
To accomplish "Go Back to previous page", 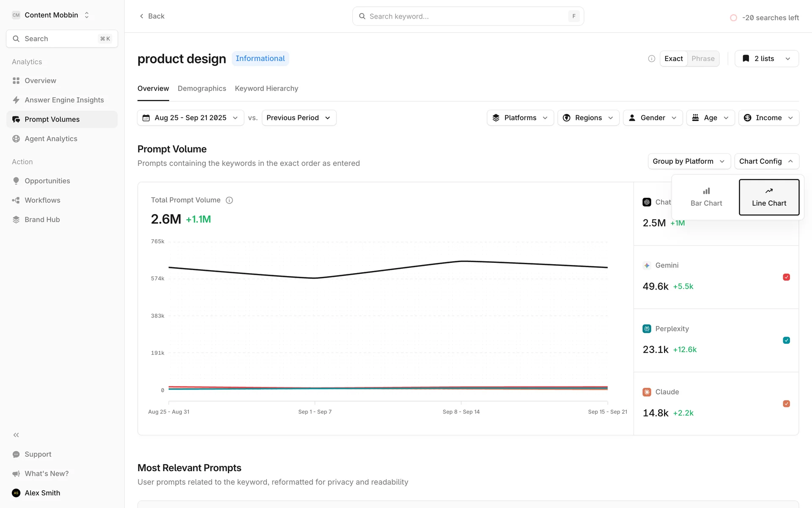I will (x=152, y=16).
